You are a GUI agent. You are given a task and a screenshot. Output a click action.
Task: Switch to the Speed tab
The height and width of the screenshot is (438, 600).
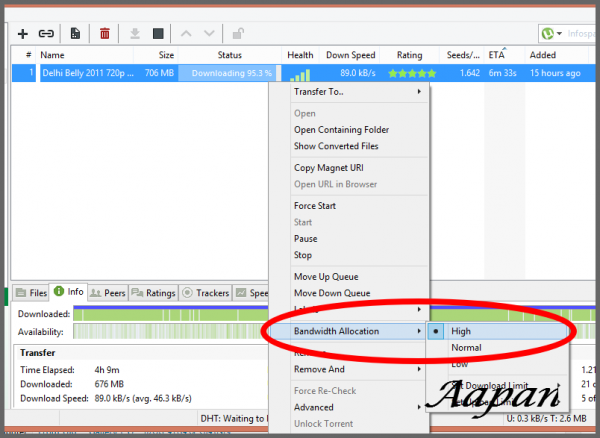(251, 293)
